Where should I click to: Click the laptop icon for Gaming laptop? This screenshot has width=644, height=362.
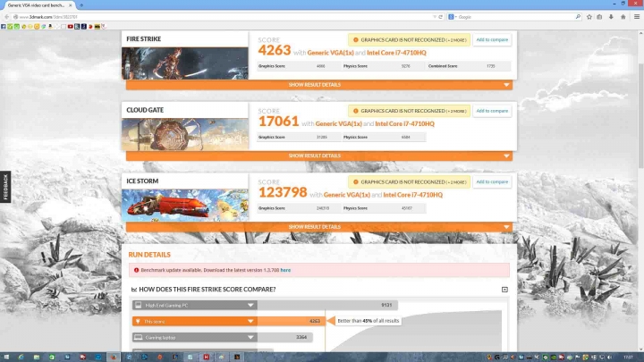tap(139, 337)
